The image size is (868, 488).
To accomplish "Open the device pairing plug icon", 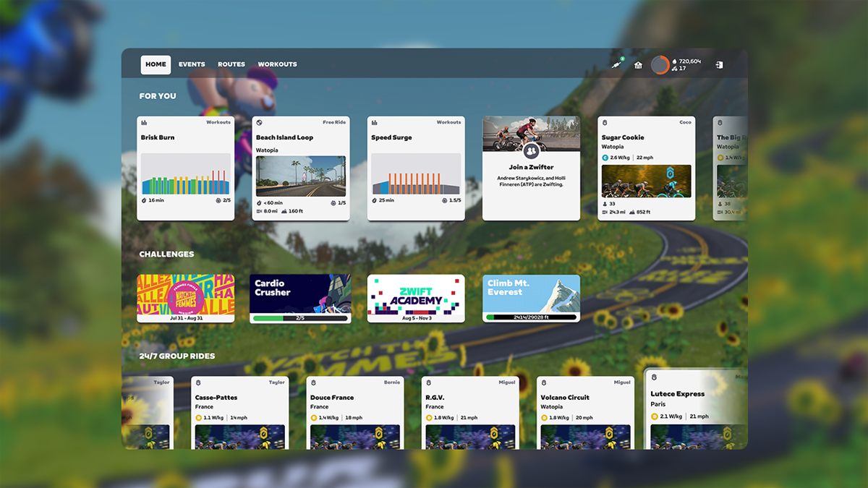I will click(x=616, y=64).
